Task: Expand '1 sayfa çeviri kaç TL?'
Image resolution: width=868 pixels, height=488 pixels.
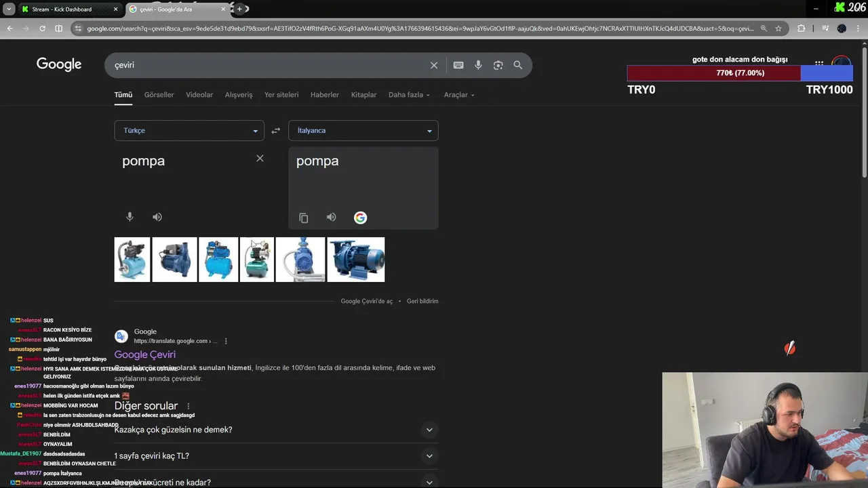Action: tap(277, 456)
